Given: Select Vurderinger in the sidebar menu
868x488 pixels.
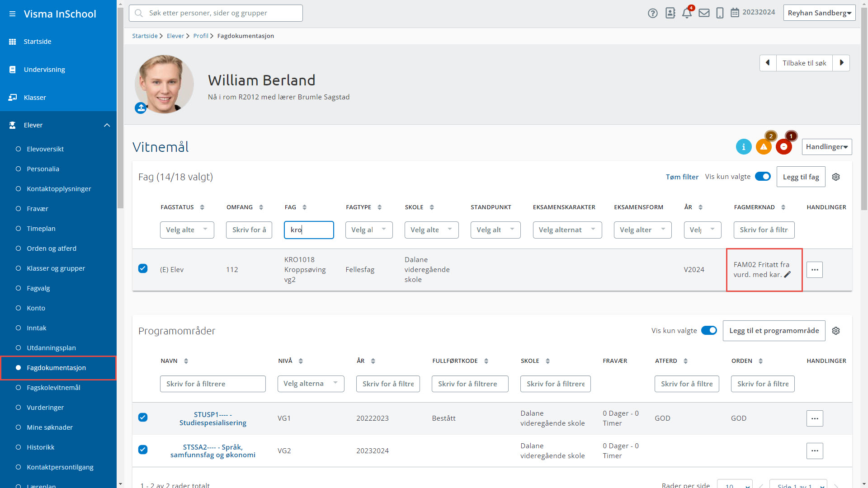Looking at the screenshot, I should tap(45, 408).
